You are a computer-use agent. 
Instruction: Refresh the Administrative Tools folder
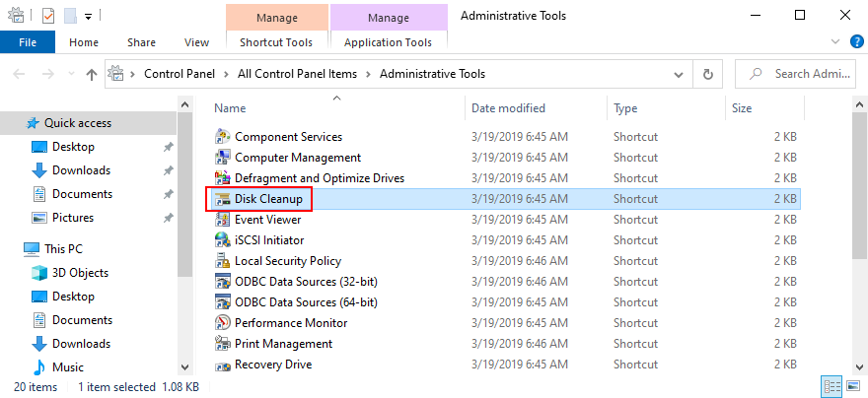coord(707,74)
